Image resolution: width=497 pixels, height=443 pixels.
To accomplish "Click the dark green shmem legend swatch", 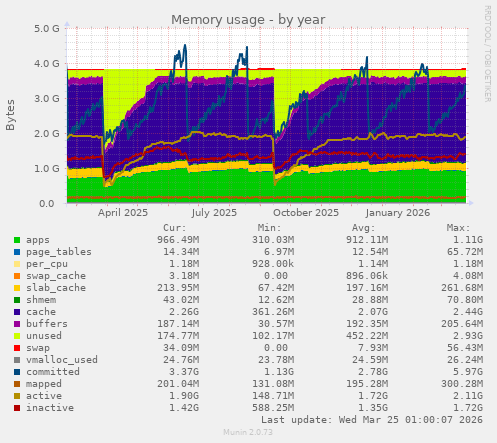I will click(17, 300).
